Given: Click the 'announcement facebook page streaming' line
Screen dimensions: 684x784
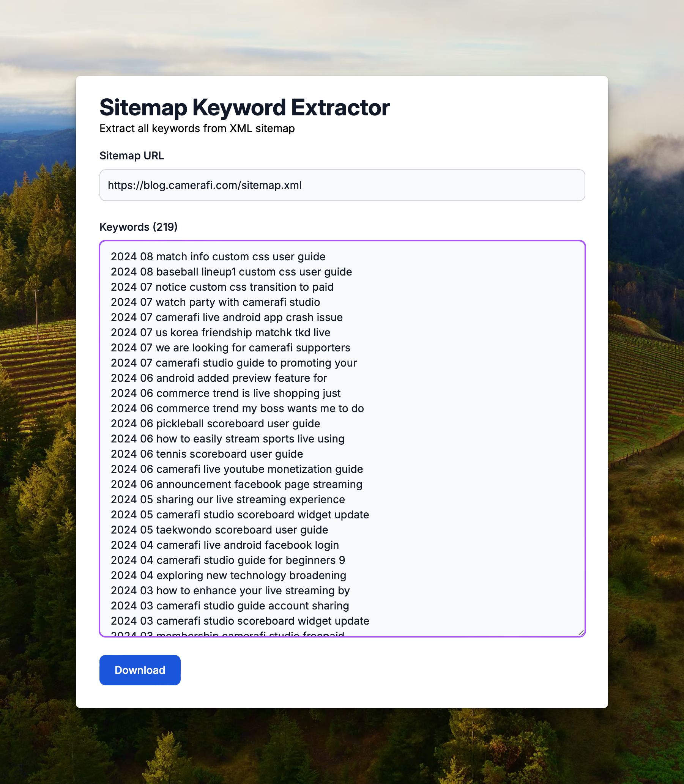Looking at the screenshot, I should [x=236, y=484].
